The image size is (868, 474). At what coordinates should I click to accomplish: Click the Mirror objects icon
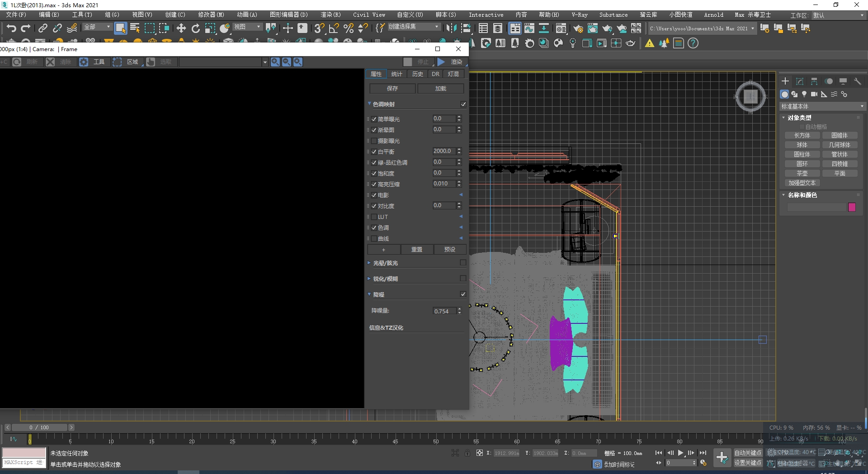point(451,28)
